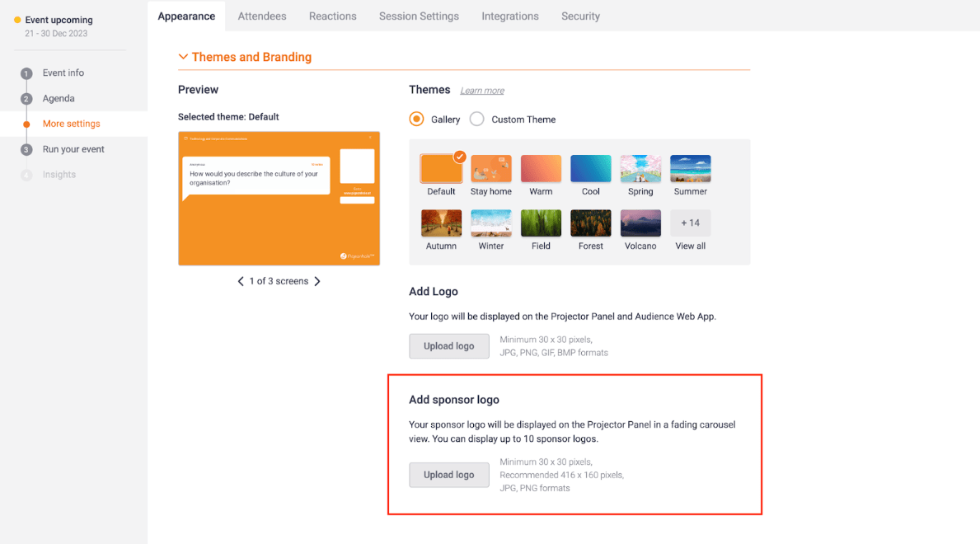Open the Attendees tab

point(261,16)
